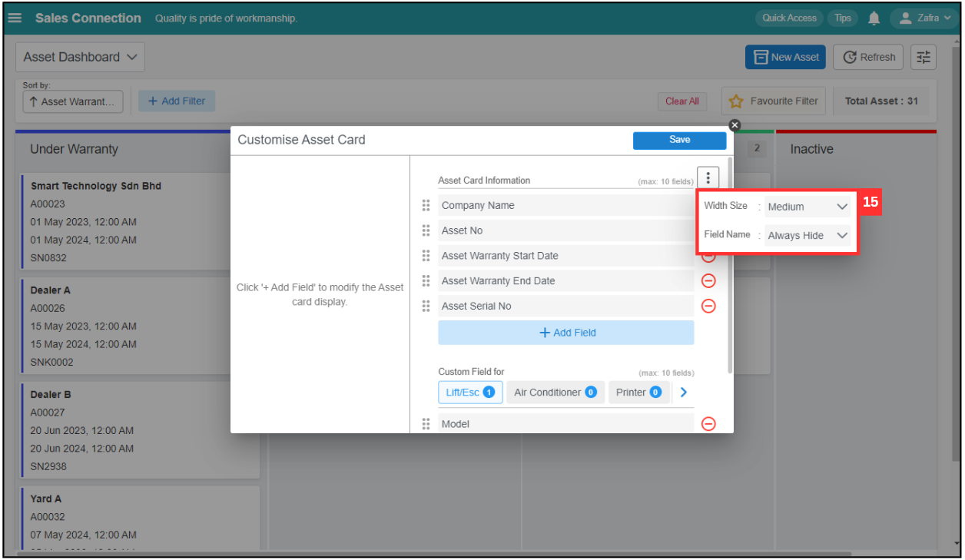The width and height of the screenshot is (965, 560).
Task: Open the hamburger navigation menu
Action: pos(15,18)
